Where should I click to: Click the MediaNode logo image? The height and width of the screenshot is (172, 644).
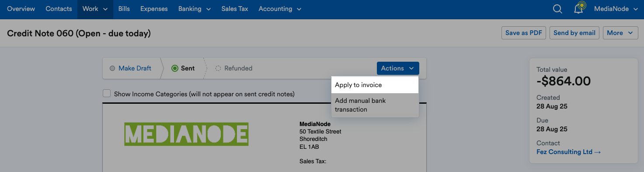(186, 134)
